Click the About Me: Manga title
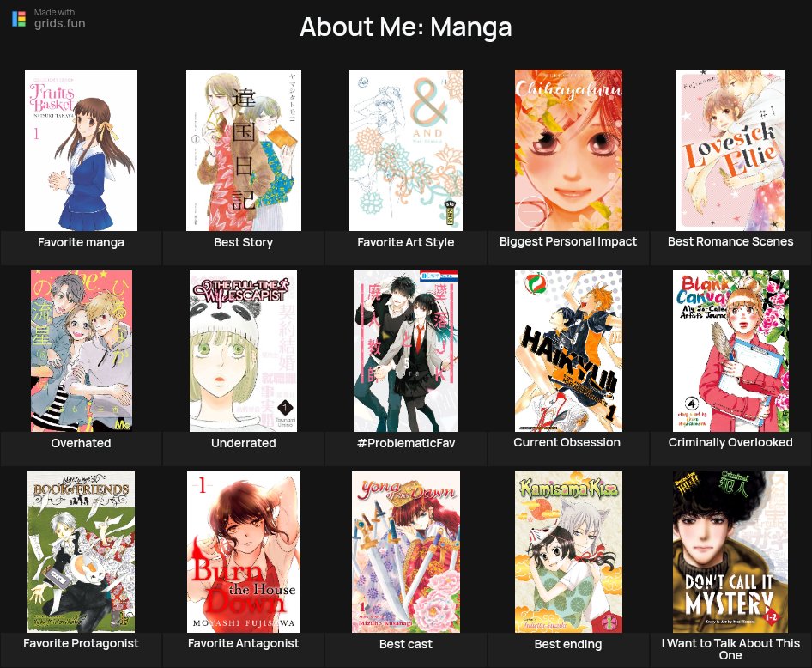 [405, 27]
